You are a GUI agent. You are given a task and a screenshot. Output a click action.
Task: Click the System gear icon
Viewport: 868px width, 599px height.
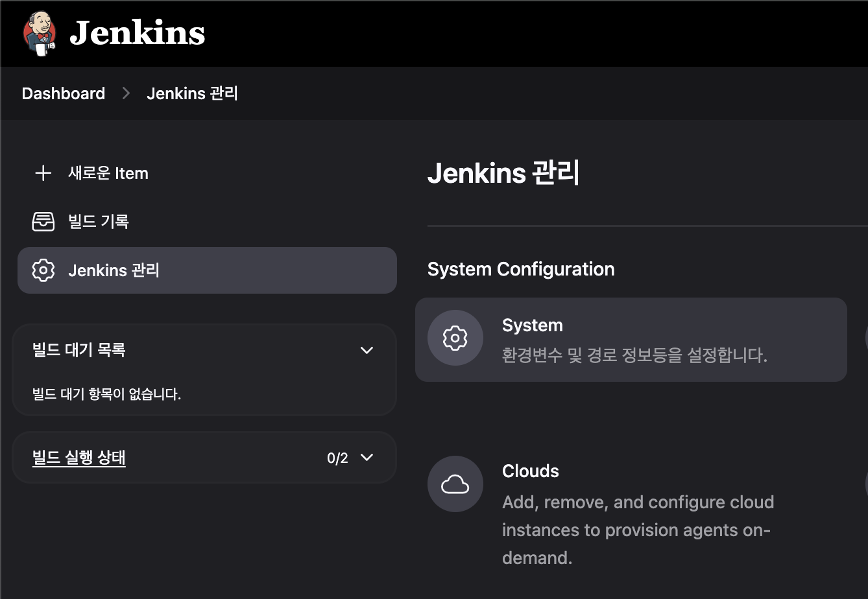click(455, 338)
